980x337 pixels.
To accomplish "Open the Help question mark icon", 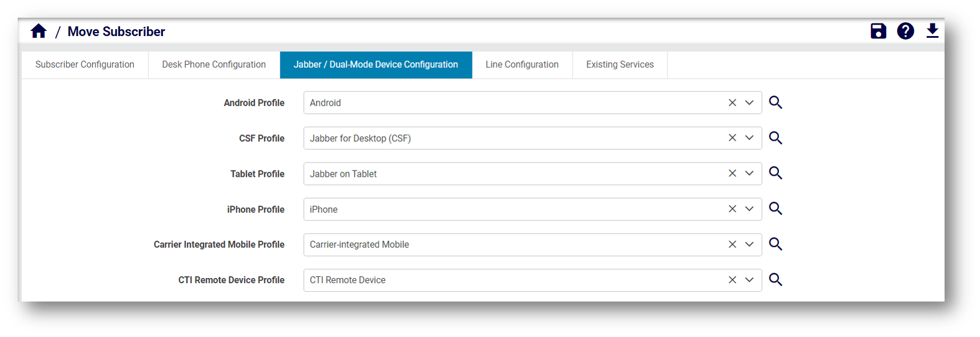I will click(x=905, y=31).
